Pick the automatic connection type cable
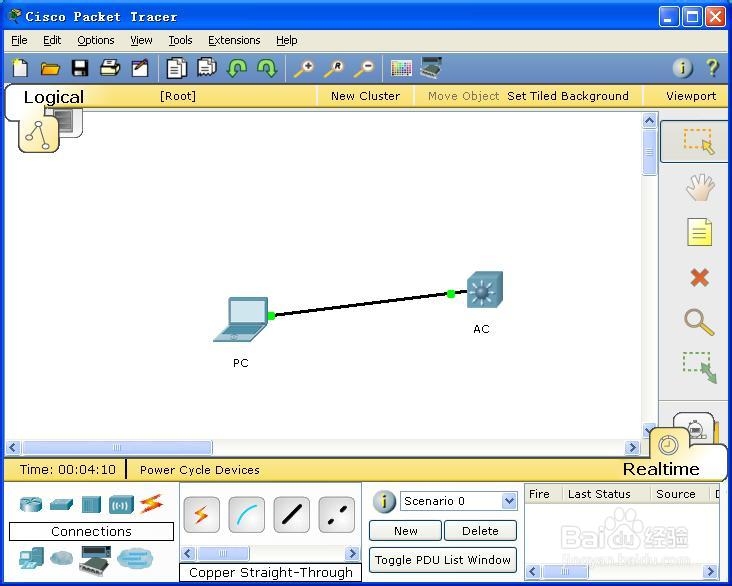 (201, 515)
